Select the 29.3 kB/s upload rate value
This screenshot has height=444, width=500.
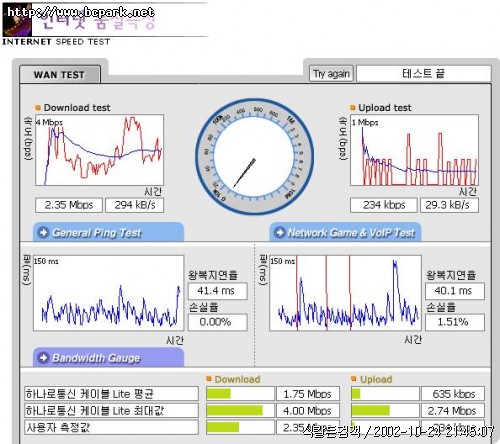(x=449, y=205)
